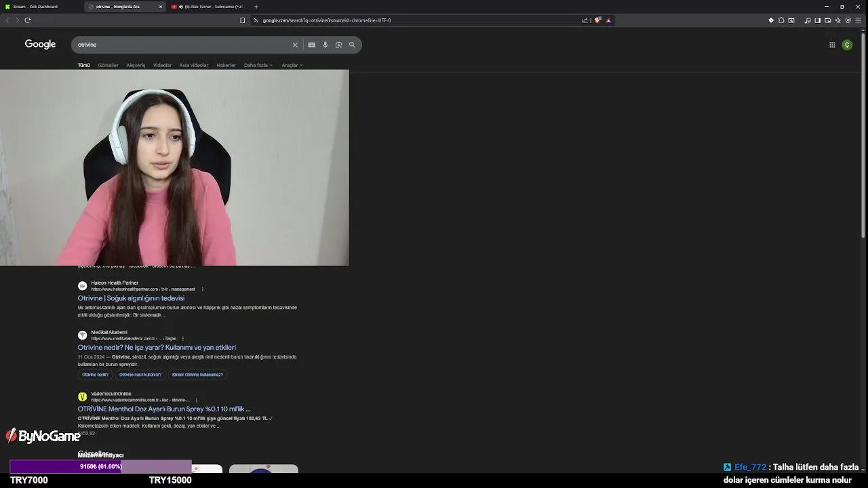
Task: Open the Leo AI sparkle icon
Action: [x=837, y=20]
